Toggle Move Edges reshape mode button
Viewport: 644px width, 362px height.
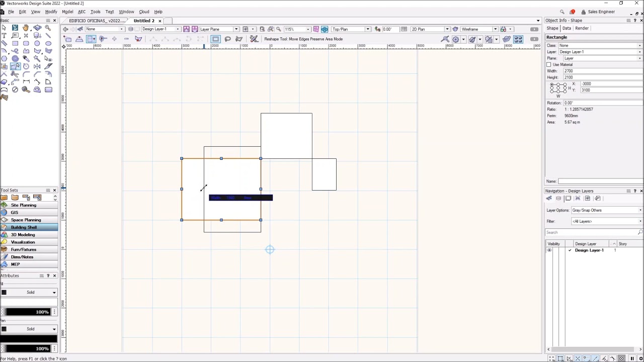tap(91, 39)
